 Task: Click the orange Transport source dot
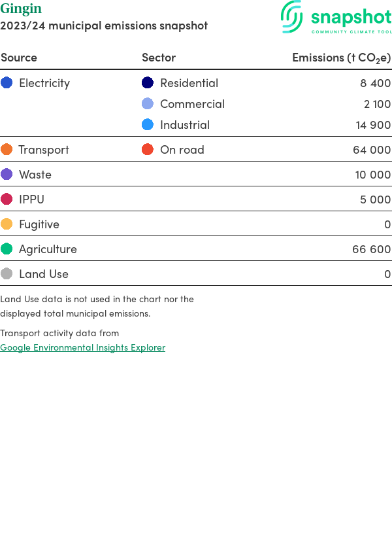coord(7,149)
